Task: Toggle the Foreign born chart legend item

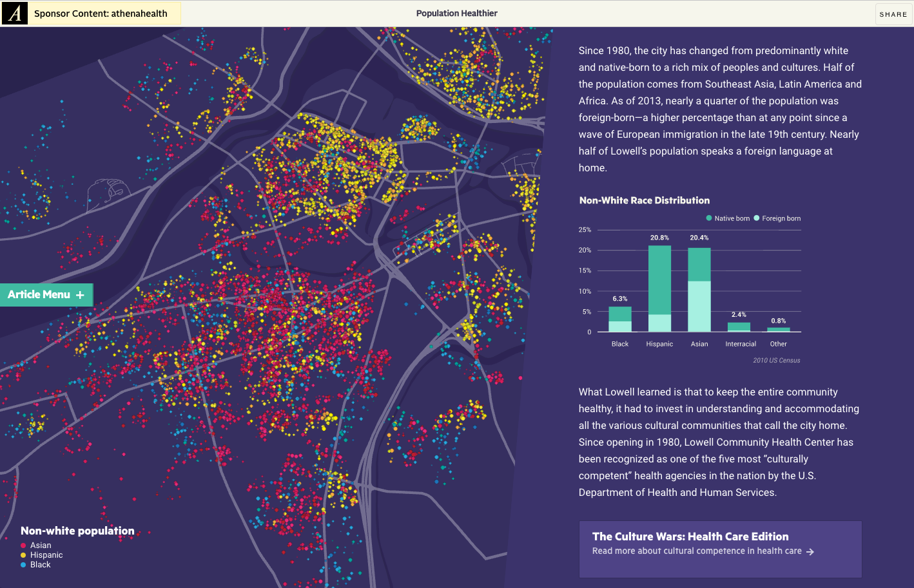Action: (777, 218)
